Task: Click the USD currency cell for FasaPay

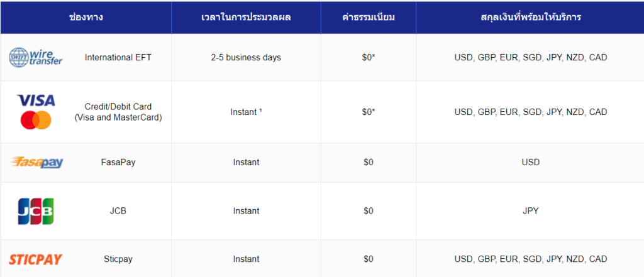Action: coord(530,162)
